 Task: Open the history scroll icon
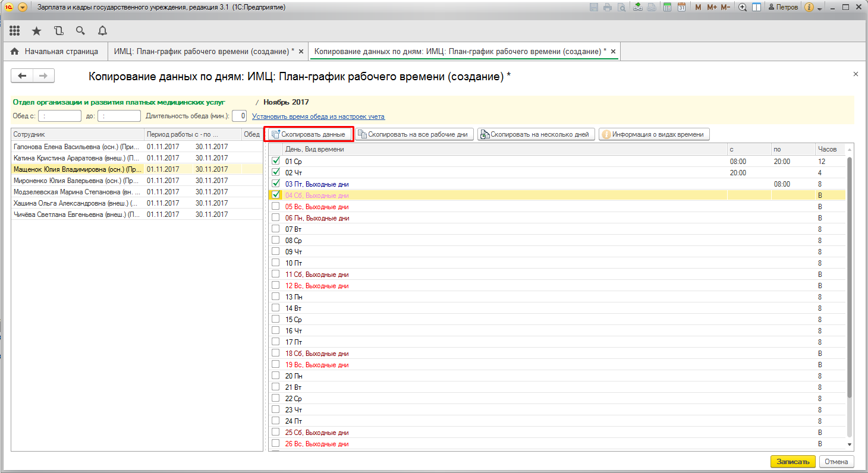pos(58,31)
